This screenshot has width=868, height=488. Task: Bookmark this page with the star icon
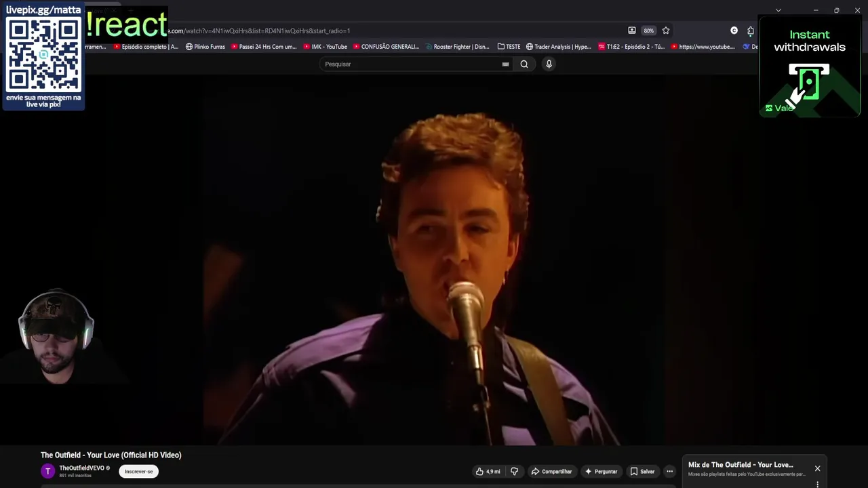click(666, 30)
